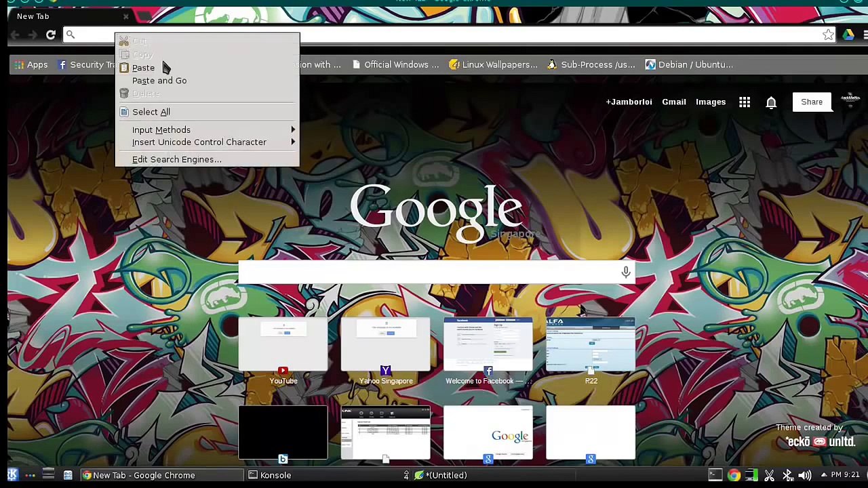The image size is (868, 488).
Task: Open the Google apps grid icon
Action: click(x=745, y=102)
